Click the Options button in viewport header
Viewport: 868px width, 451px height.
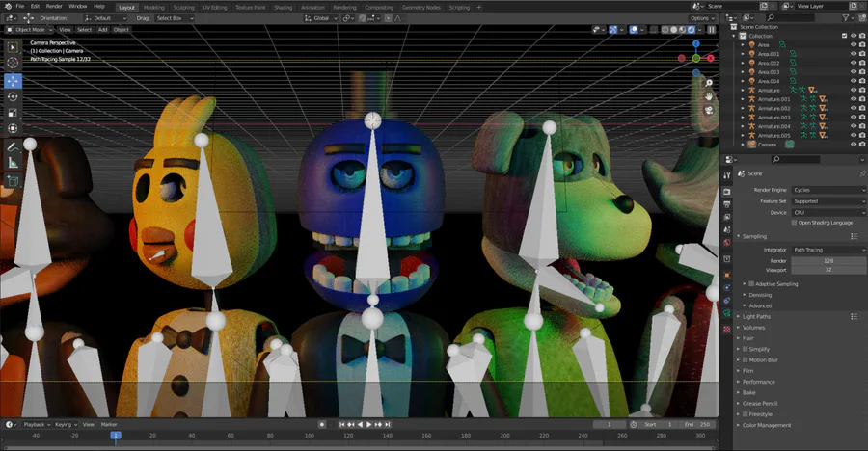point(702,18)
